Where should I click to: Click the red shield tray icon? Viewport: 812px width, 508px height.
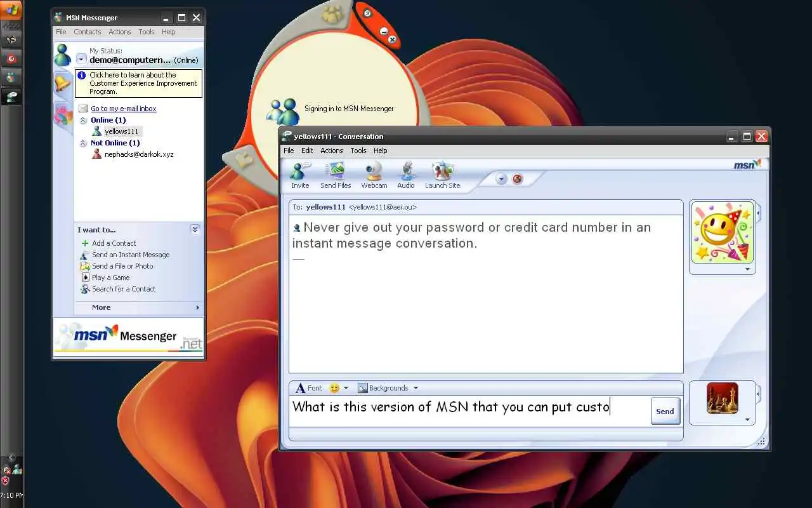pyautogui.click(x=5, y=481)
